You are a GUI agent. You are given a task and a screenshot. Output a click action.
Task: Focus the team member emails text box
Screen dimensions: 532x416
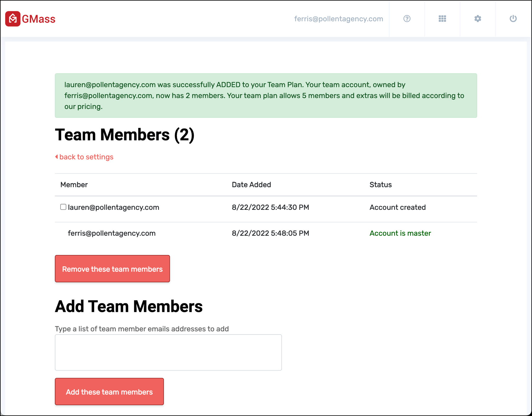[168, 352]
